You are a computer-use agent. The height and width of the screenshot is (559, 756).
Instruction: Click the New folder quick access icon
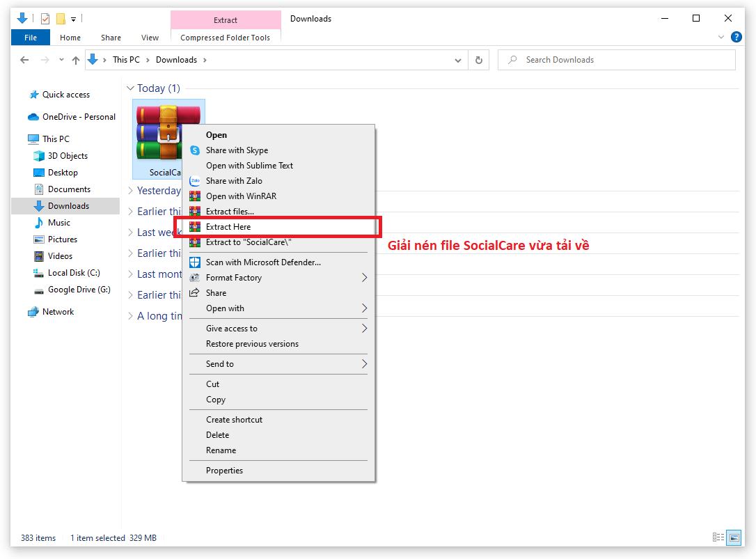61,19
